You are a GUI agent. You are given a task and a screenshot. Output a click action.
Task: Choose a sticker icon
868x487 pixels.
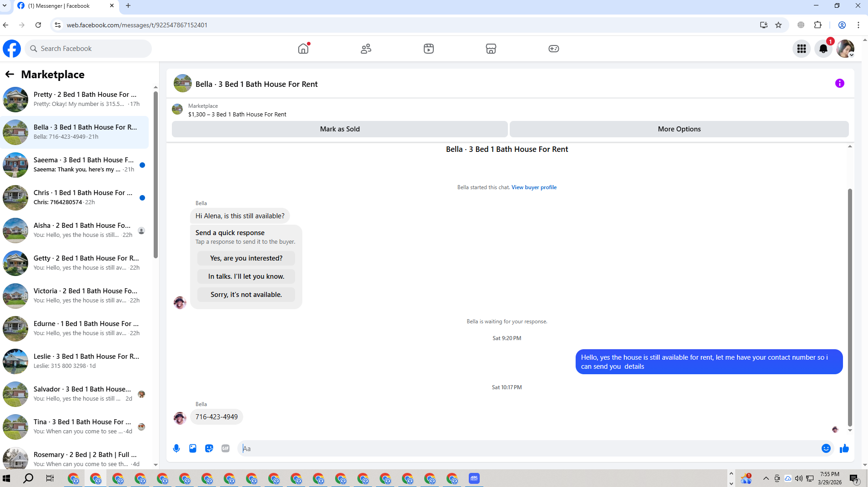pyautogui.click(x=209, y=448)
